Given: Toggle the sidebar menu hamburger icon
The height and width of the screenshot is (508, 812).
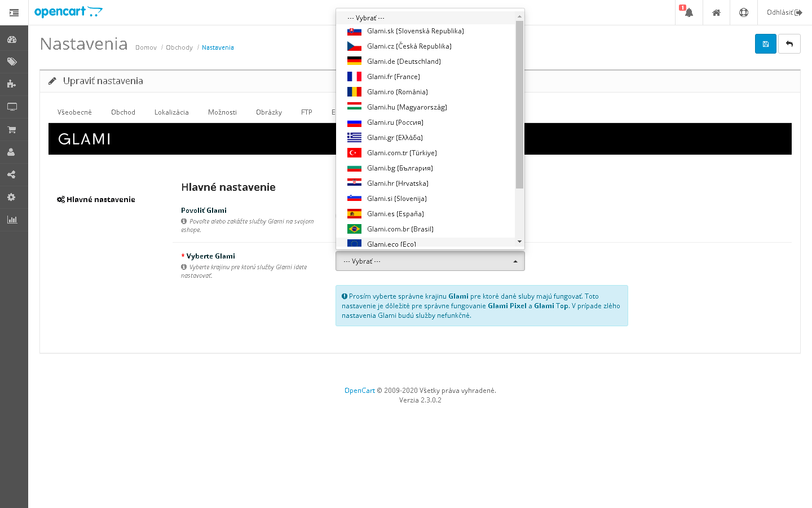Looking at the screenshot, I should pos(14,12).
